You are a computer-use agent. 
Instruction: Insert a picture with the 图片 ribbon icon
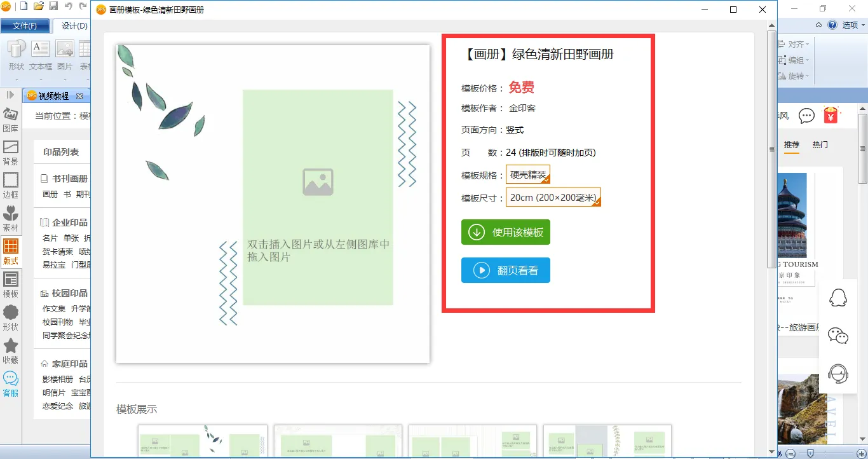pyautogui.click(x=65, y=48)
